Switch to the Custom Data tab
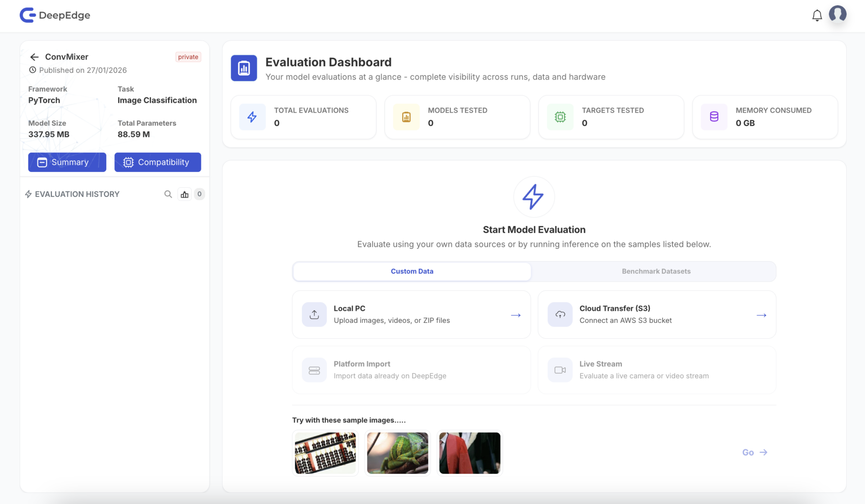 click(412, 271)
